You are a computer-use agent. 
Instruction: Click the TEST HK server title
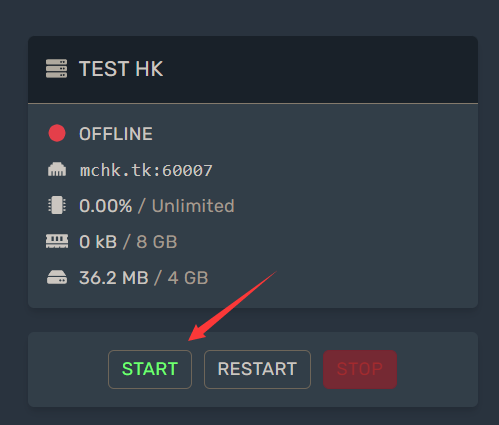point(121,69)
